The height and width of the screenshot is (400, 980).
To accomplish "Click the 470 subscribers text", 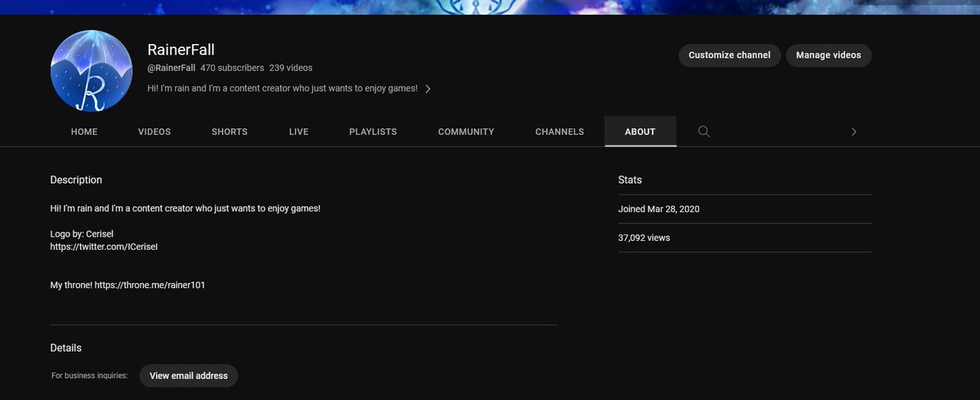I will tap(232, 68).
